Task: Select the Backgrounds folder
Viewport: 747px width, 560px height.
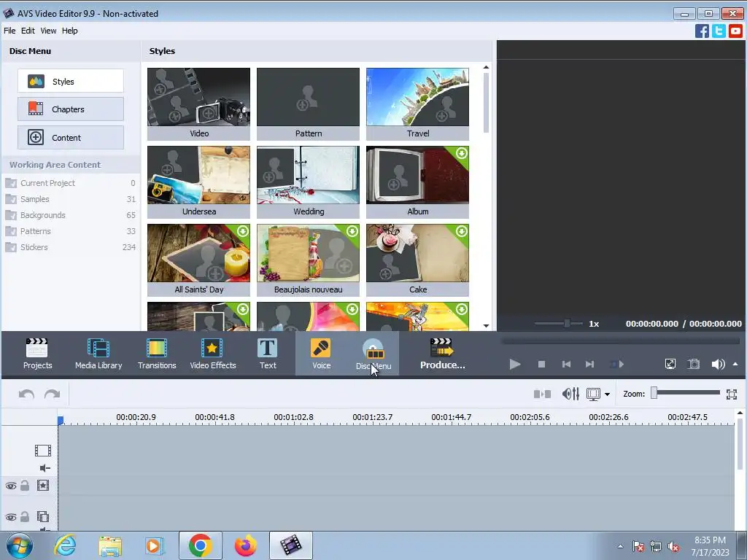Action: (71, 215)
